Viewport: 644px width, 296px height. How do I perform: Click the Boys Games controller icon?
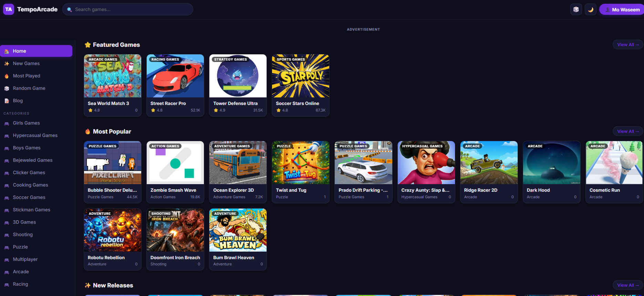tap(7, 148)
